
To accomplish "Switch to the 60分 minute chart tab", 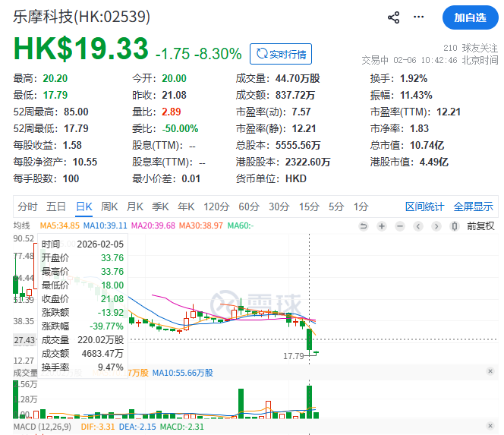I will (248, 206).
